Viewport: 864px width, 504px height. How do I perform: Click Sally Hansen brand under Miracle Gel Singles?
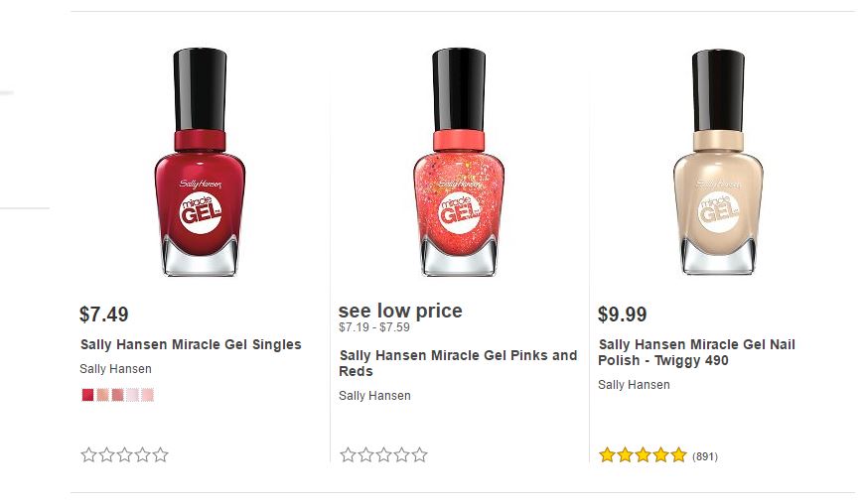(x=115, y=369)
